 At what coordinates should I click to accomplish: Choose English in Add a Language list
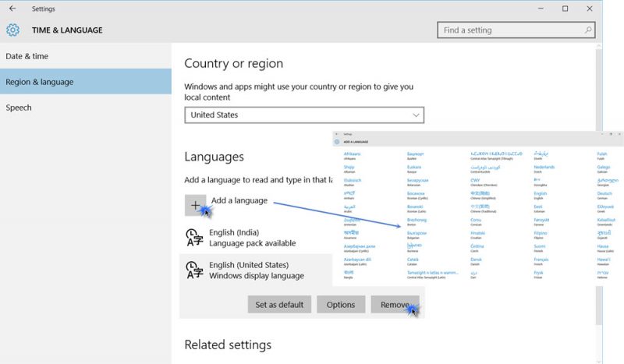540,195
